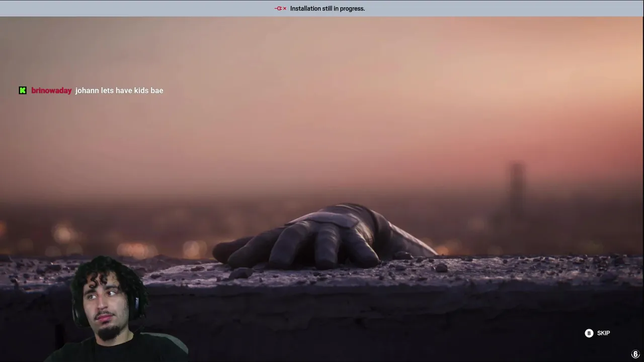Click the 'Installation still in progress.' notification text
The image size is (644, 362).
[x=328, y=9]
